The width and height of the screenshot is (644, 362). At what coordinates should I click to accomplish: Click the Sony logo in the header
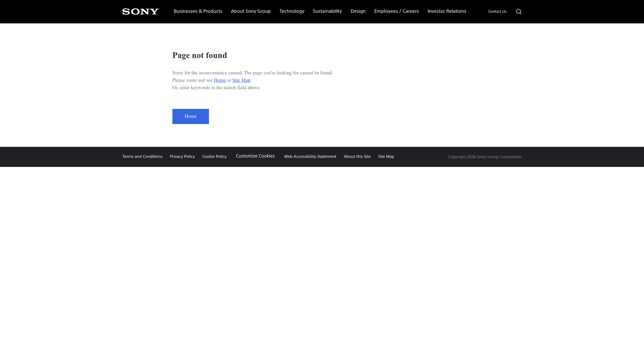(140, 12)
